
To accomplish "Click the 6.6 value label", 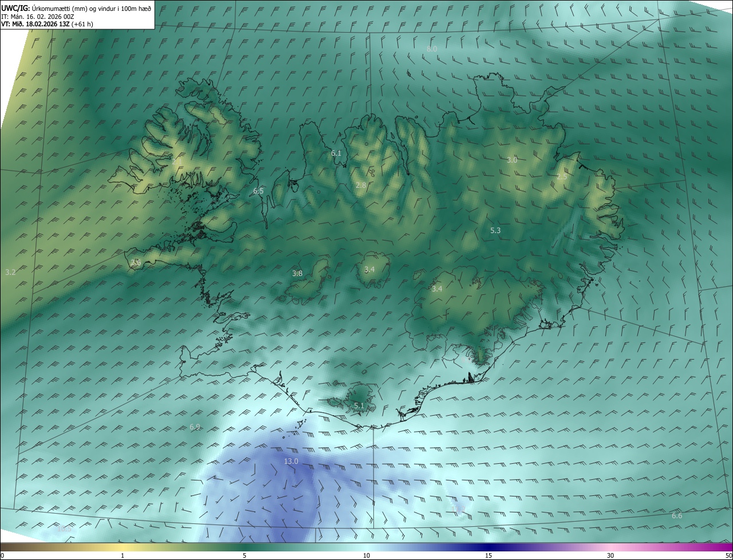I will [x=677, y=516].
